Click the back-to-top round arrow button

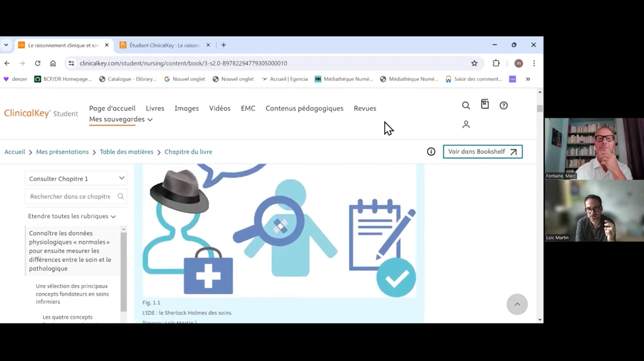pyautogui.click(x=517, y=304)
